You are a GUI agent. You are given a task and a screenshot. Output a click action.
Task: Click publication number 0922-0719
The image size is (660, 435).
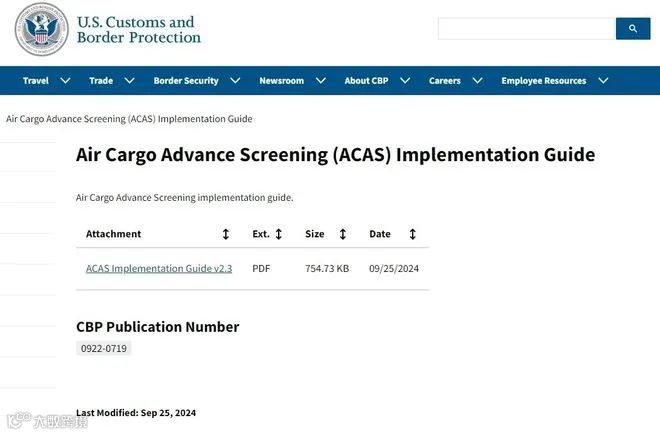104,348
